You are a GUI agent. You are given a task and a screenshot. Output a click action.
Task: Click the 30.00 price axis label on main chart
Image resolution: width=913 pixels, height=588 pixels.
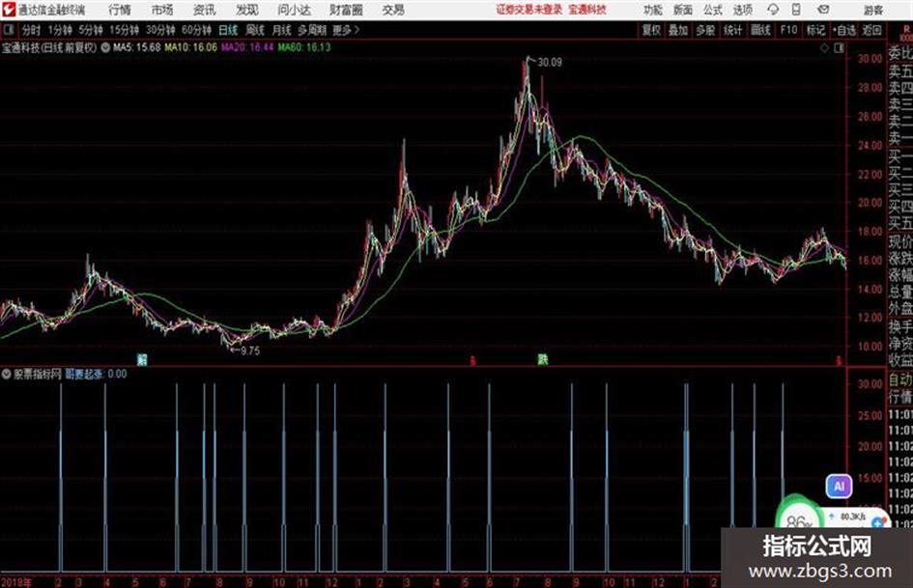point(870,59)
